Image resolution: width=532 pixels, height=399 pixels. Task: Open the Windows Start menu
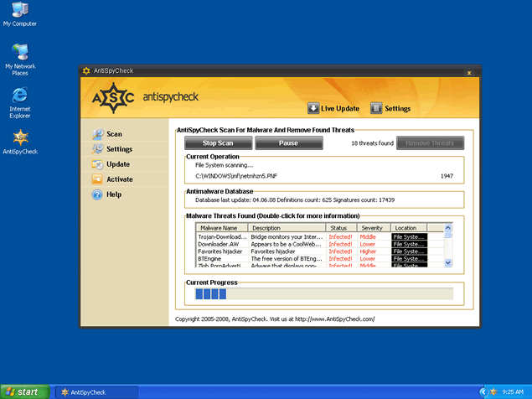(23, 391)
